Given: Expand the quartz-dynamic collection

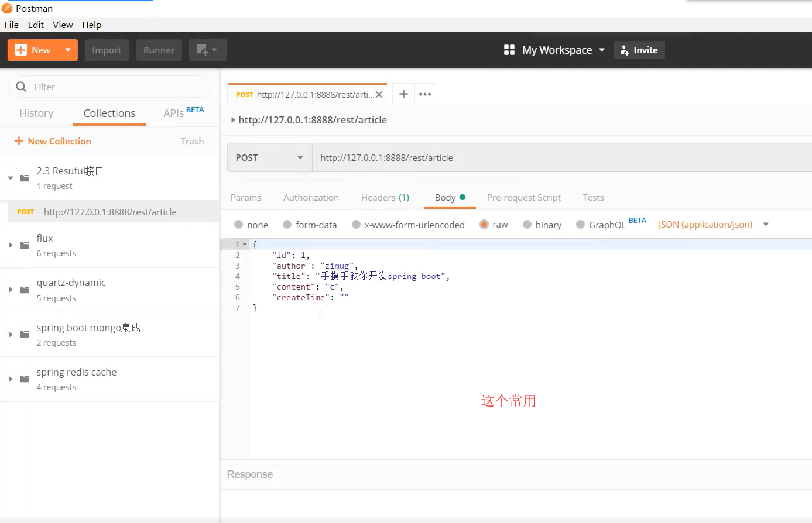Looking at the screenshot, I should [x=11, y=290].
